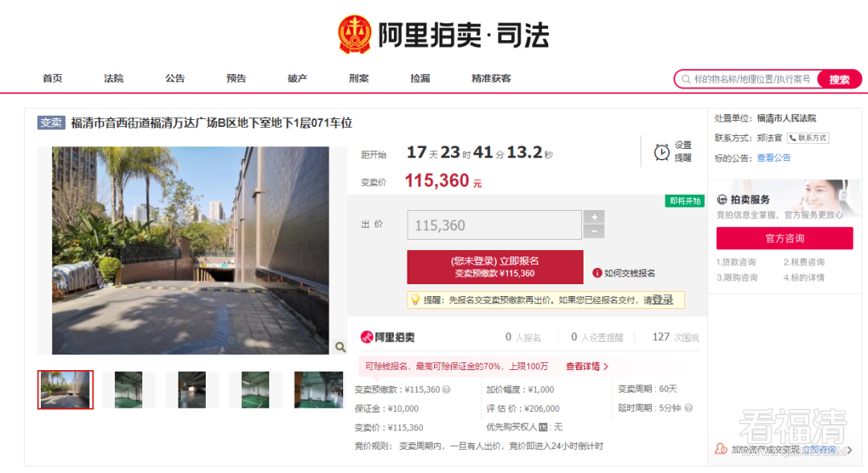
Task: Open the 查看公告 announcement link
Action: 774,158
